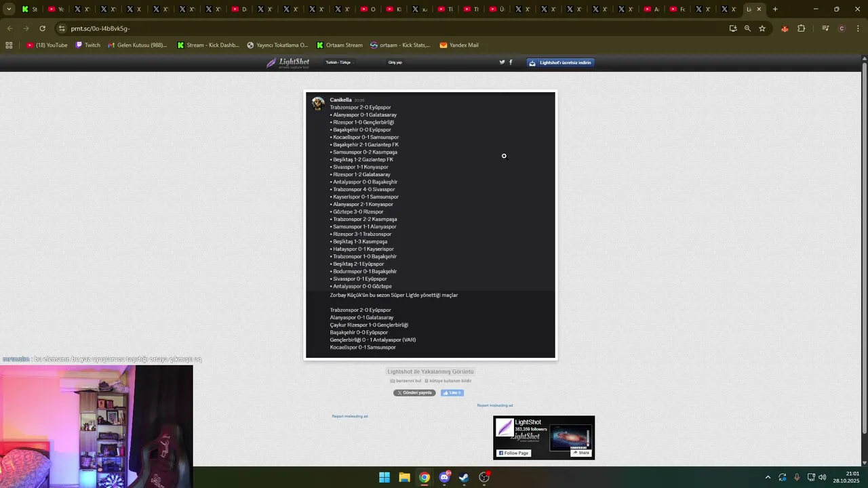Open File Explorer from the taskbar
This screenshot has width=868, height=488.
click(404, 477)
